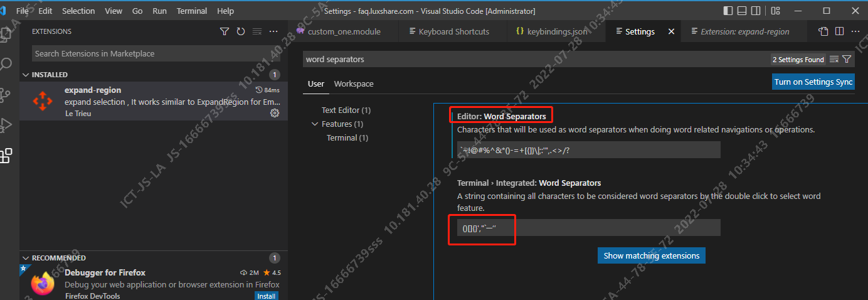Install the Debugger for Firefox extension
The height and width of the screenshot is (300, 868).
(x=267, y=296)
